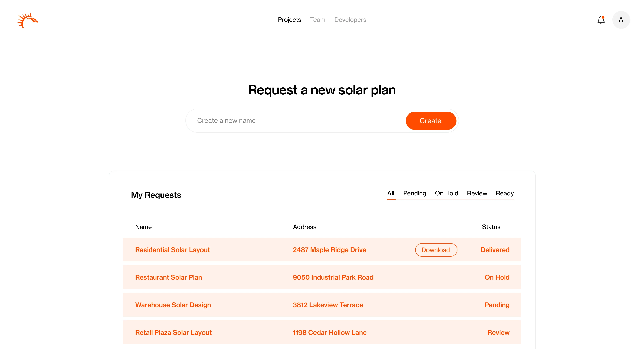The image size is (644, 349).
Task: Click the address 3812 Lakeview Terrace
Action: (x=328, y=305)
